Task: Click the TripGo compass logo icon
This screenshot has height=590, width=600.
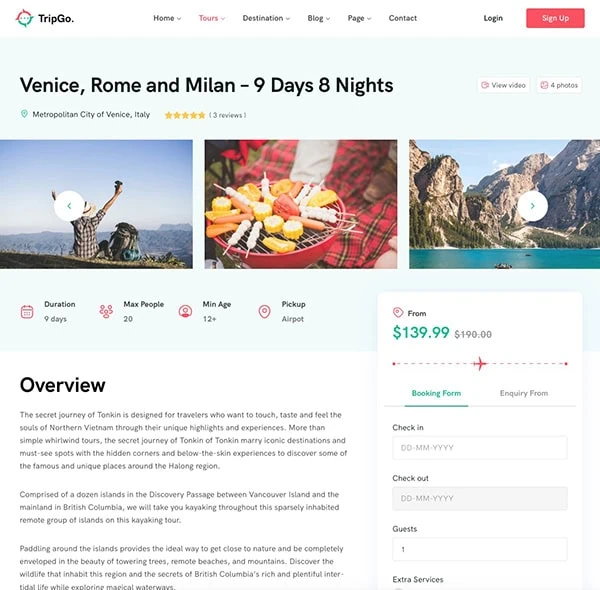Action: pos(24,18)
